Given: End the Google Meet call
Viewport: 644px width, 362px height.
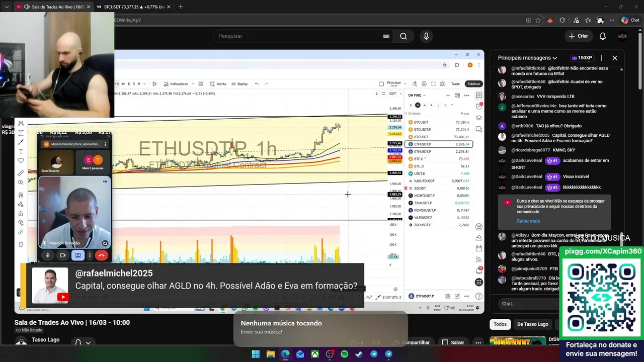Looking at the screenshot, I should coord(101,255).
